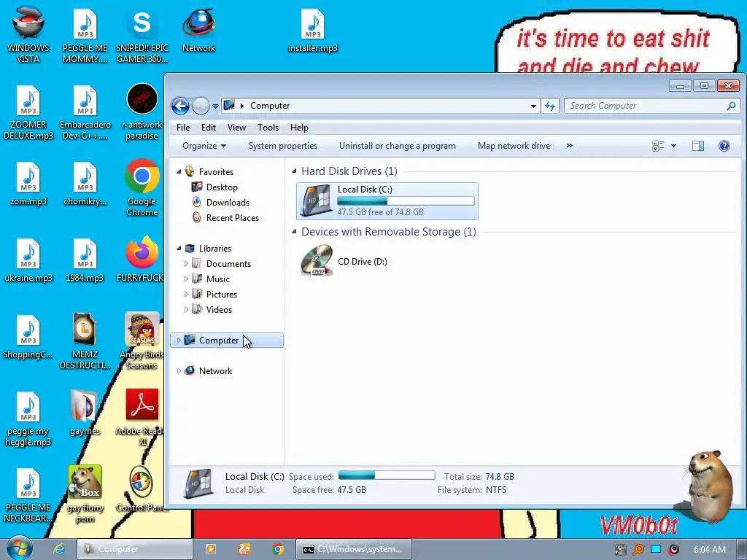Click the Show desktop strip on the taskbar
This screenshot has width=747, height=560.
point(743,549)
